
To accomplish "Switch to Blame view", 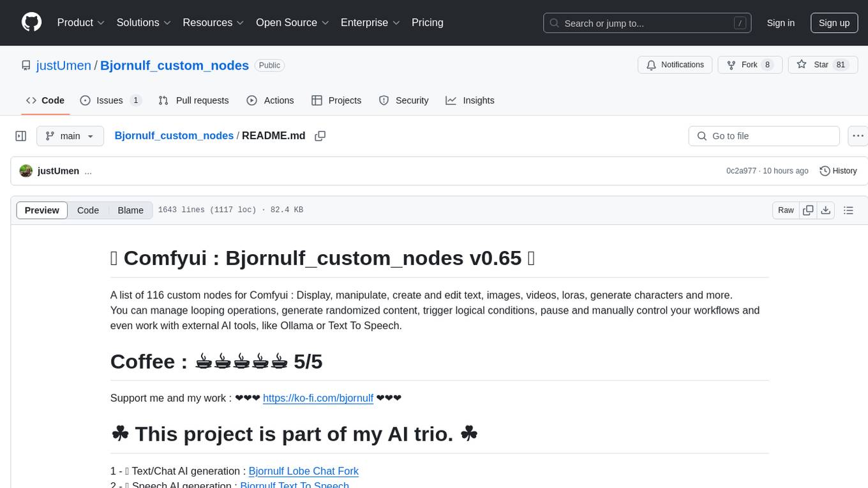I will [130, 210].
